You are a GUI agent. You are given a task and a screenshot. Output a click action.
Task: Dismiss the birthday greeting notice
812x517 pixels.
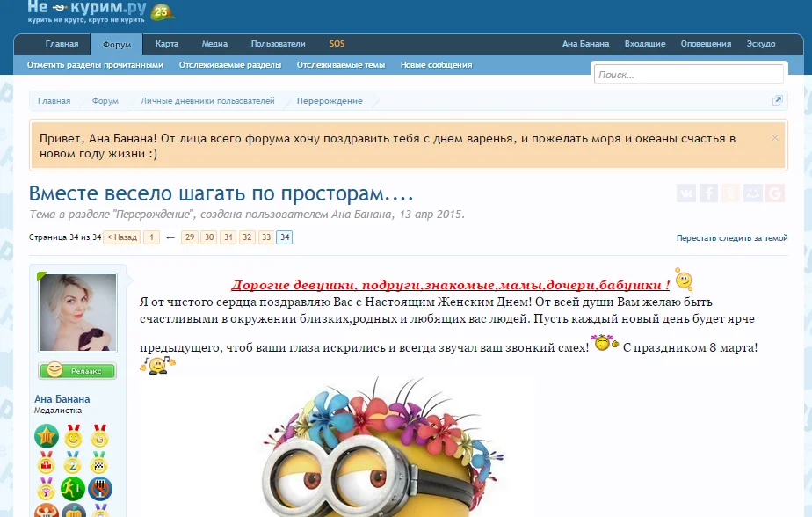click(x=774, y=137)
